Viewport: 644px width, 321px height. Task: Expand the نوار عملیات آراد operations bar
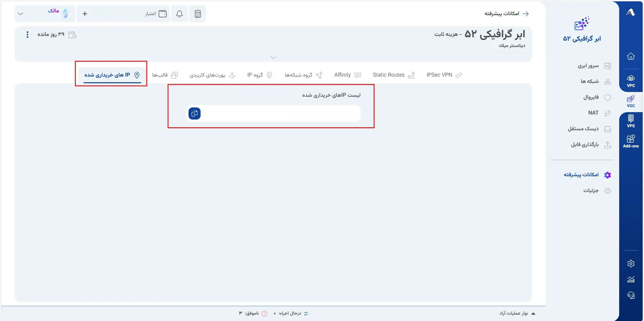pos(517,313)
